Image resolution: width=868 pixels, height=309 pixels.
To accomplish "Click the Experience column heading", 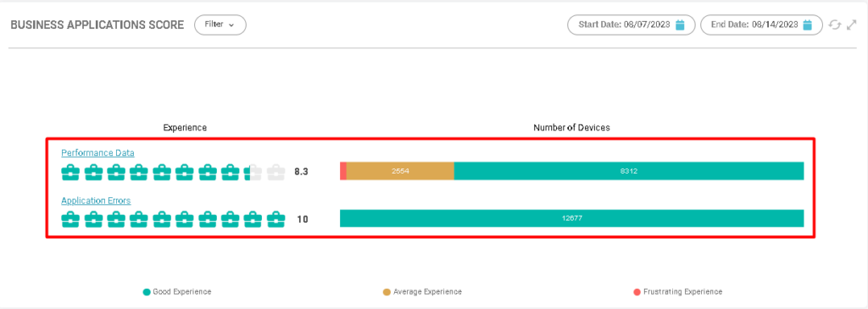I will [x=185, y=128].
